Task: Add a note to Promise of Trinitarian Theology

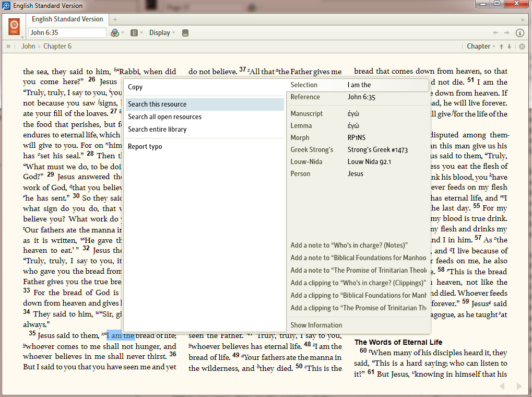Action: [x=359, y=271]
